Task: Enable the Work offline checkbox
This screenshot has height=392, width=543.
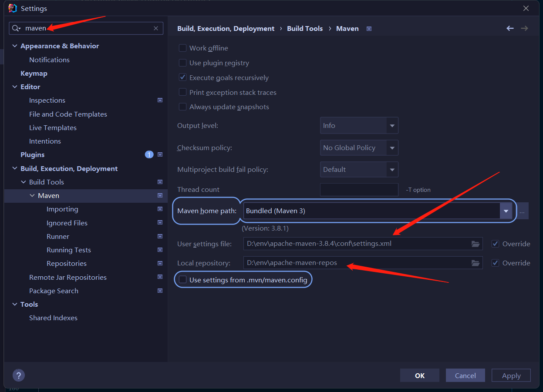Action: click(x=183, y=48)
